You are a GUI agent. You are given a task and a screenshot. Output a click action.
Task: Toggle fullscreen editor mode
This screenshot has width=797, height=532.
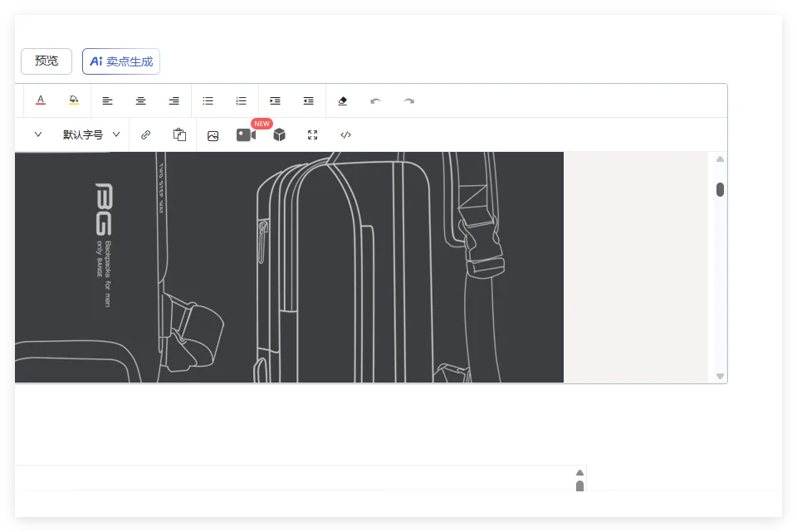[x=313, y=134]
